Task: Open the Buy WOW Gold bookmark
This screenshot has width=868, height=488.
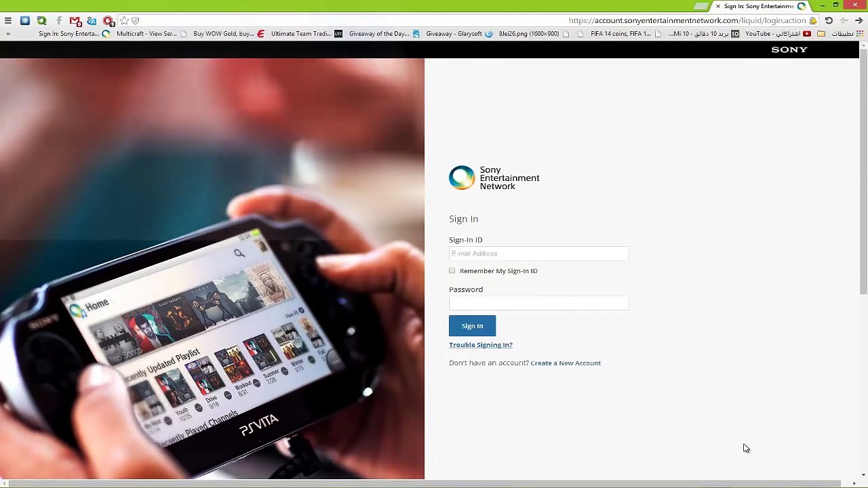Action: (229, 34)
